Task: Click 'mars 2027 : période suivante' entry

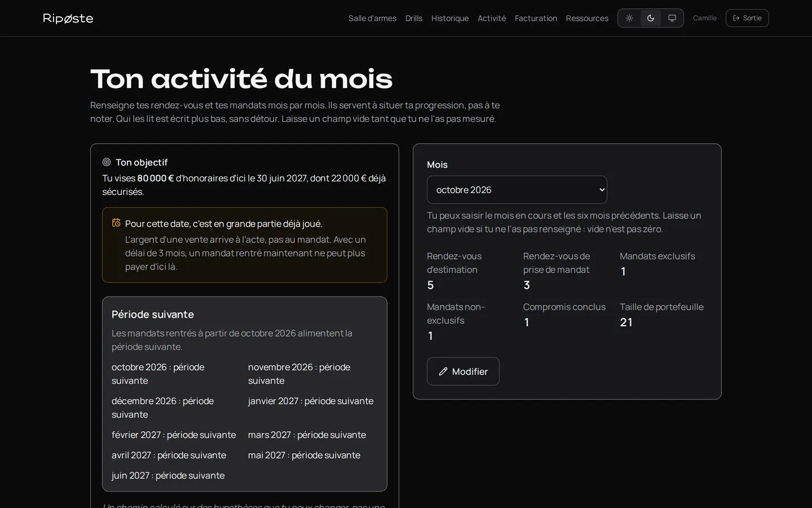Action: pyautogui.click(x=307, y=435)
